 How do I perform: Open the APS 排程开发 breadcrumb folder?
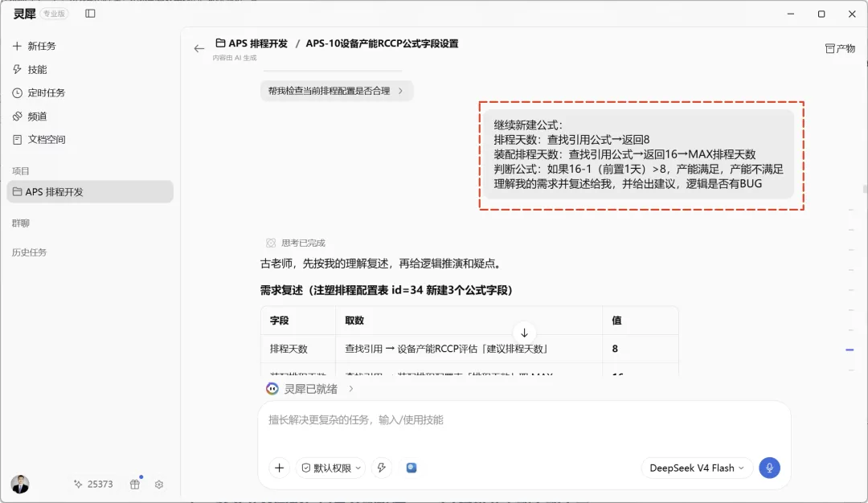(252, 43)
